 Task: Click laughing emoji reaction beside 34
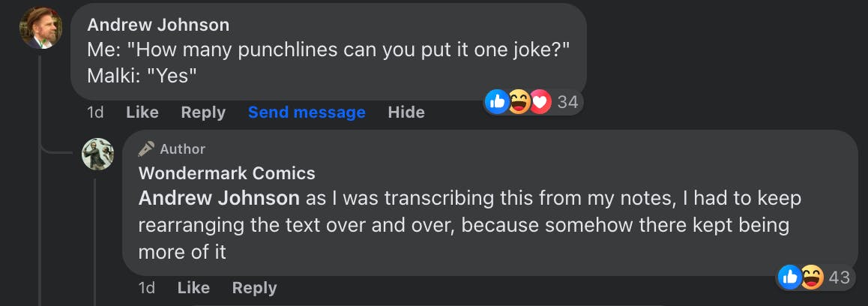point(519,102)
